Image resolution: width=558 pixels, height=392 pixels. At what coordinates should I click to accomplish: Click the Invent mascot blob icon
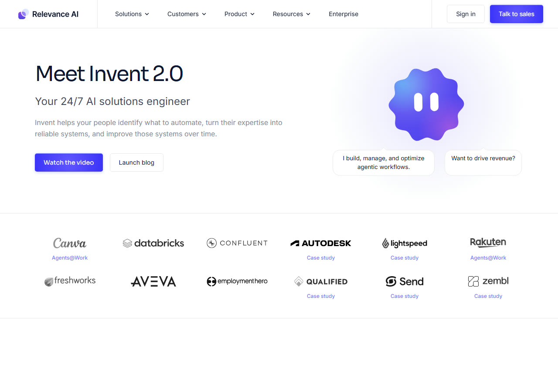point(426,105)
